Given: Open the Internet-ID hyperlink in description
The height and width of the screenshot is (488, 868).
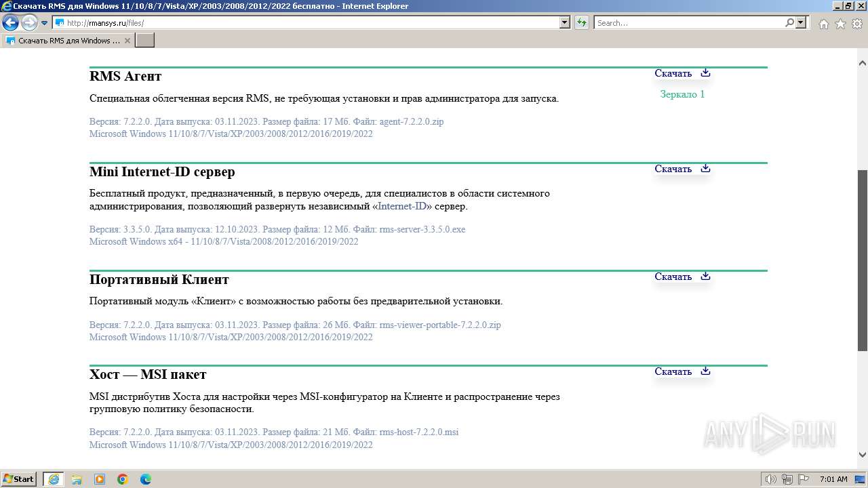Looking at the screenshot, I should click(x=402, y=206).
